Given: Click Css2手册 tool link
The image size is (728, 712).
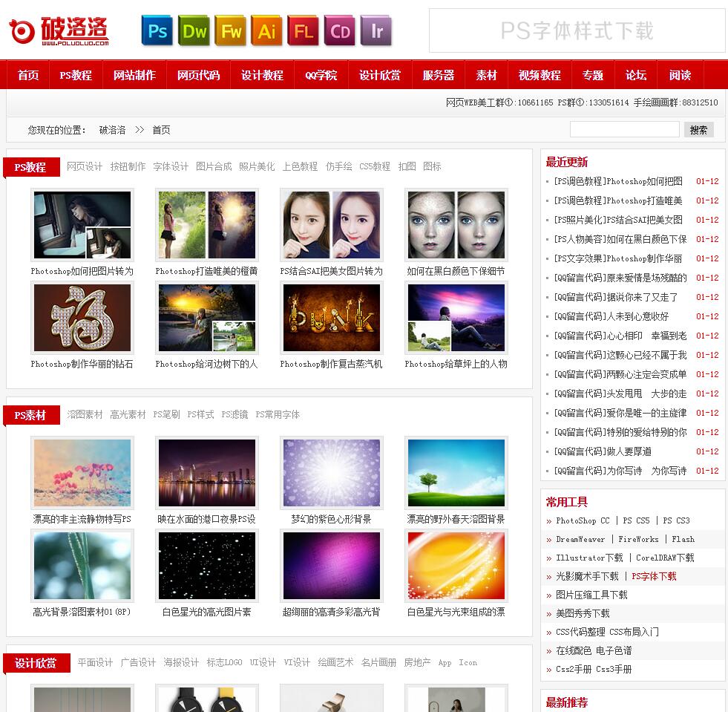Looking at the screenshot, I should [x=574, y=669].
